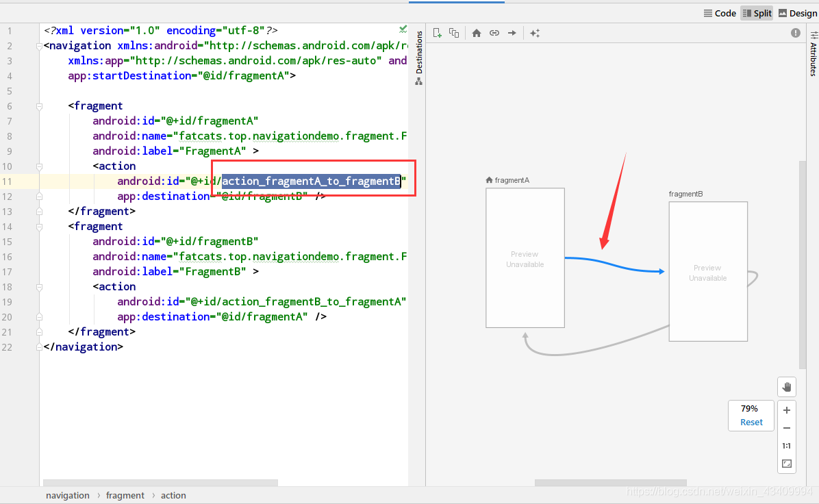The width and height of the screenshot is (819, 504).
Task: Switch to Design view mode
Action: coord(798,13)
